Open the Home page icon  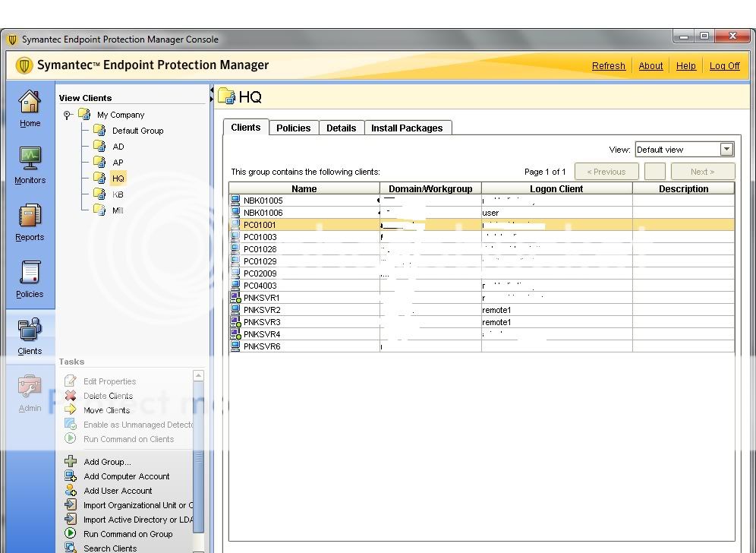(x=30, y=102)
